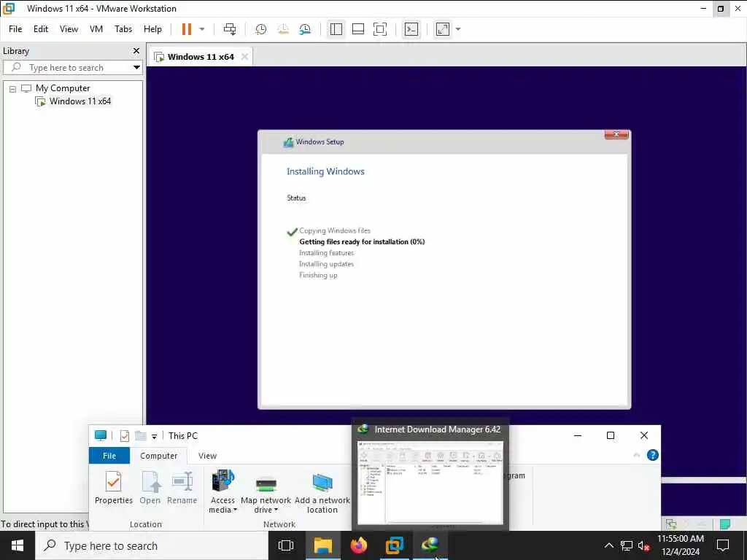Screen dimensions: 747x560
Task: Click the 'Installing updates' status line
Action: 326,264
